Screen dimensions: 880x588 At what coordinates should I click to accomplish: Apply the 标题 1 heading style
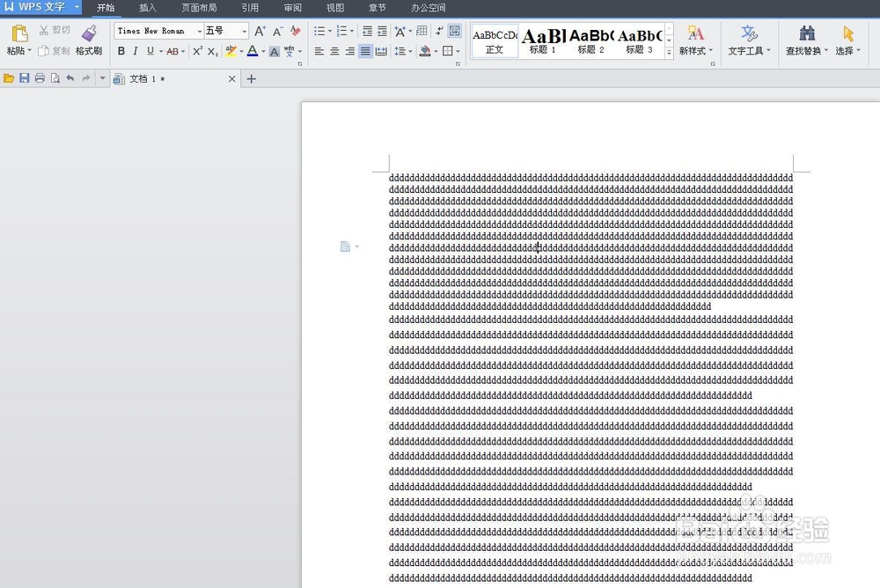click(x=543, y=41)
